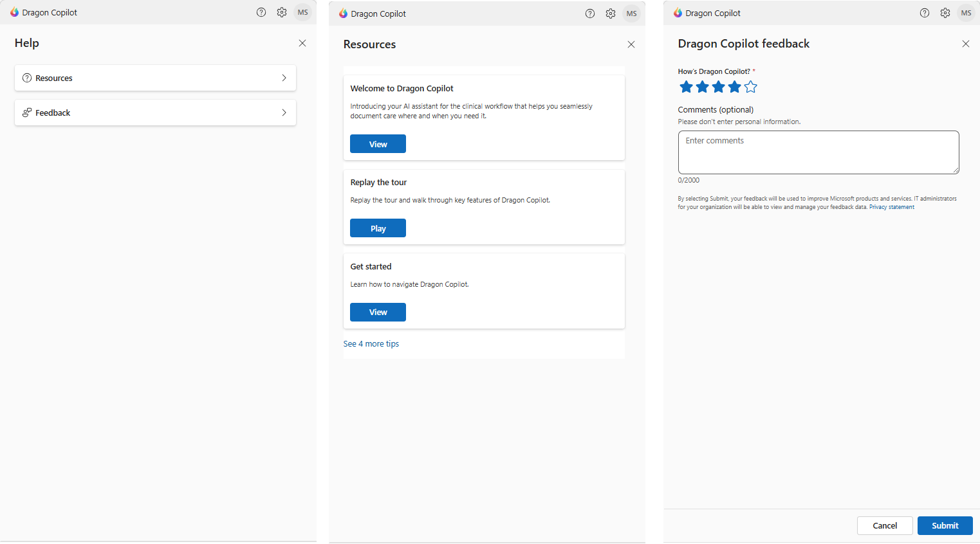View the Get started guide

[378, 312]
